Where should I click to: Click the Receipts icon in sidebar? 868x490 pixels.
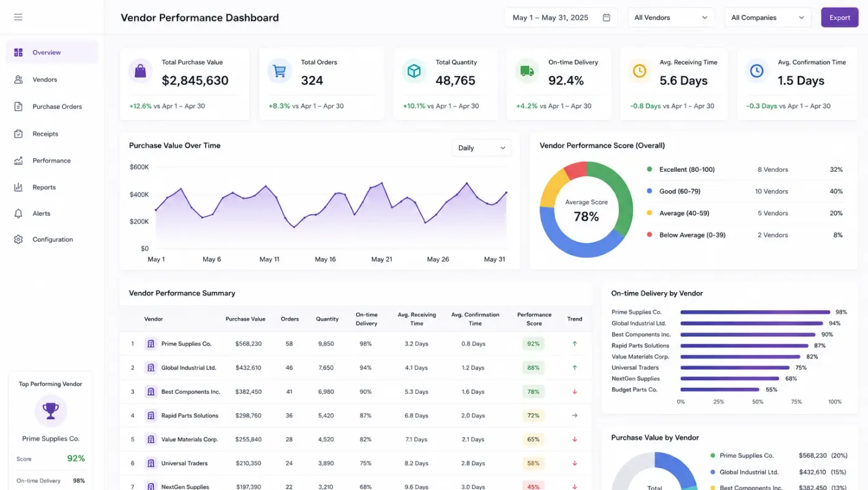(19, 134)
